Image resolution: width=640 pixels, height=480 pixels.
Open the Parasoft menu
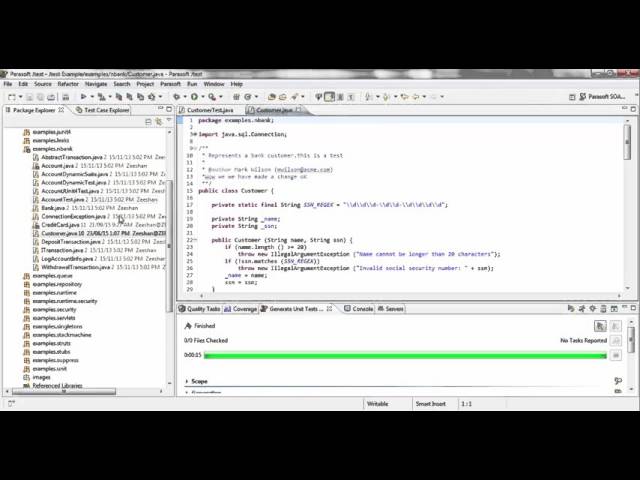tap(170, 84)
